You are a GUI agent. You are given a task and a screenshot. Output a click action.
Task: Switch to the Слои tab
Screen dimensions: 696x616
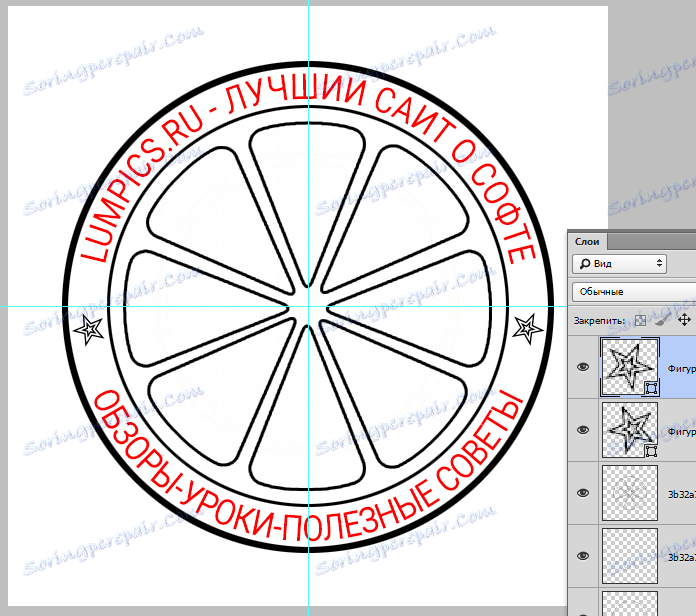(x=587, y=242)
